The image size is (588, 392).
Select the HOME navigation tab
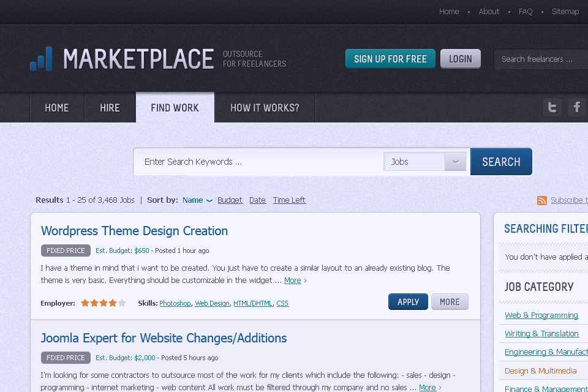(x=57, y=107)
